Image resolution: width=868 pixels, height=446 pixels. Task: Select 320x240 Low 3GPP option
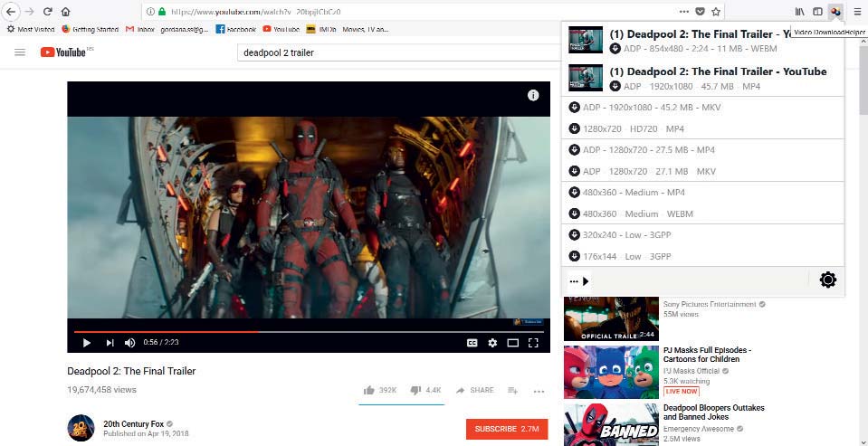pos(703,235)
